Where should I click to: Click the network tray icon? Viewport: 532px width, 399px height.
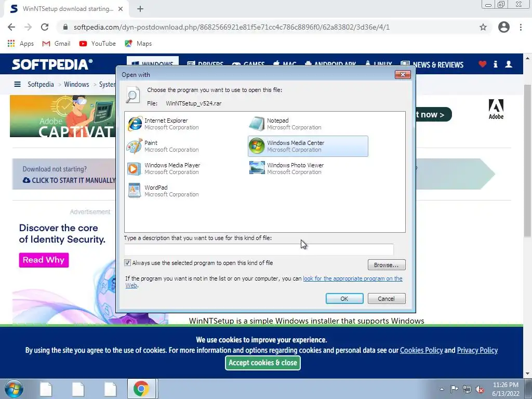467,389
